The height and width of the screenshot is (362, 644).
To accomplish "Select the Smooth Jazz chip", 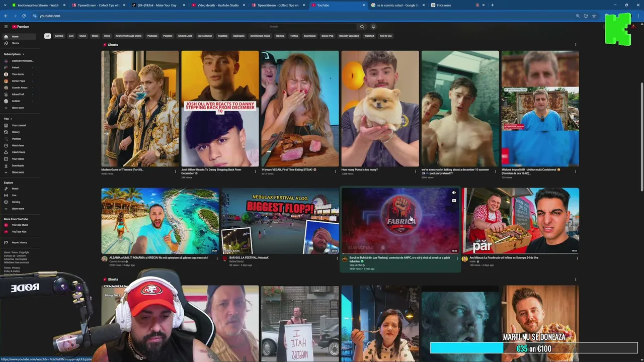I will (x=185, y=36).
